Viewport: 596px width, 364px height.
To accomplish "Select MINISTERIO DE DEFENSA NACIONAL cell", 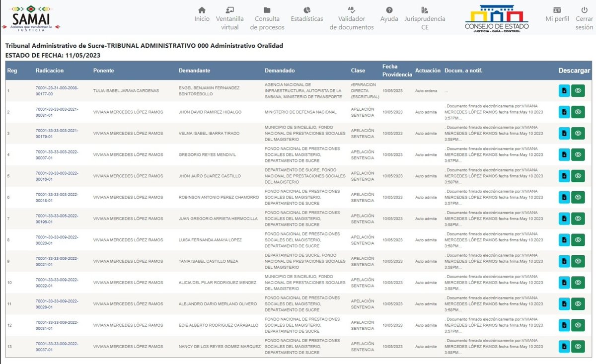I will [x=300, y=112].
